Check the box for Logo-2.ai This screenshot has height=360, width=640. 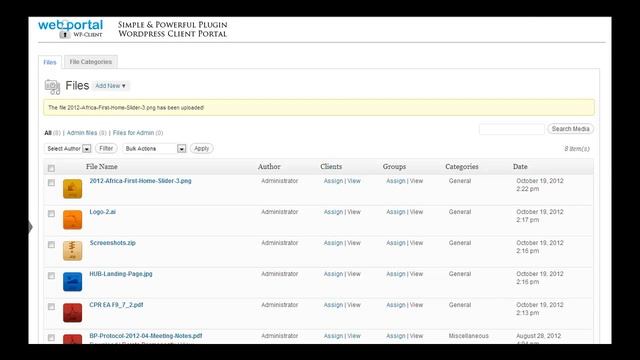tap(51, 214)
